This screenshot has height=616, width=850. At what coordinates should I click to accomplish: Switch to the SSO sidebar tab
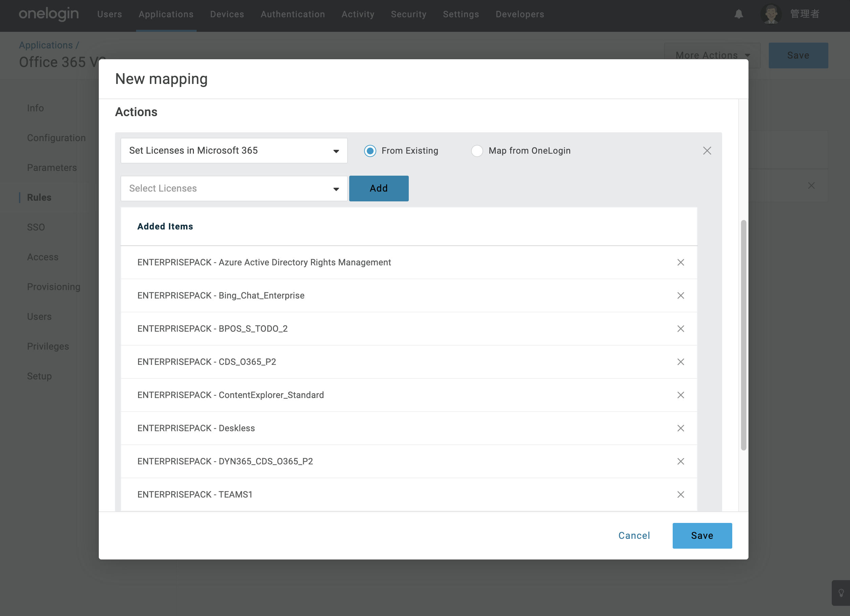pos(36,227)
